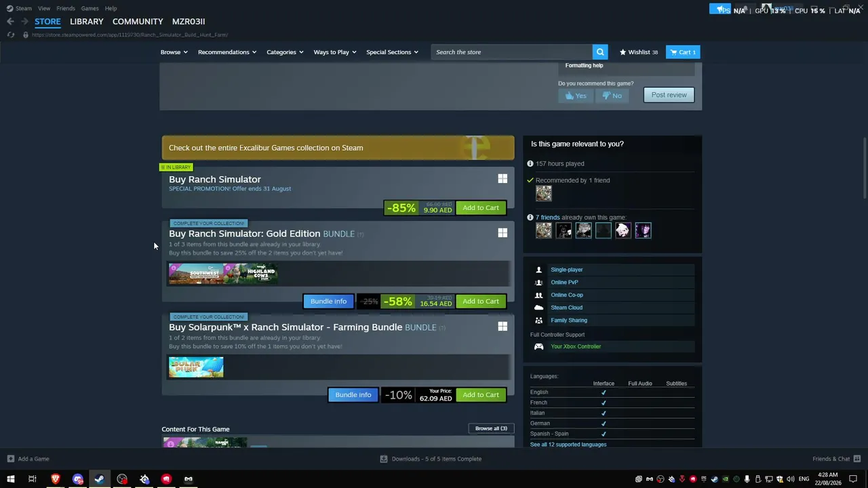Click the Downloads status icon

coord(384,459)
